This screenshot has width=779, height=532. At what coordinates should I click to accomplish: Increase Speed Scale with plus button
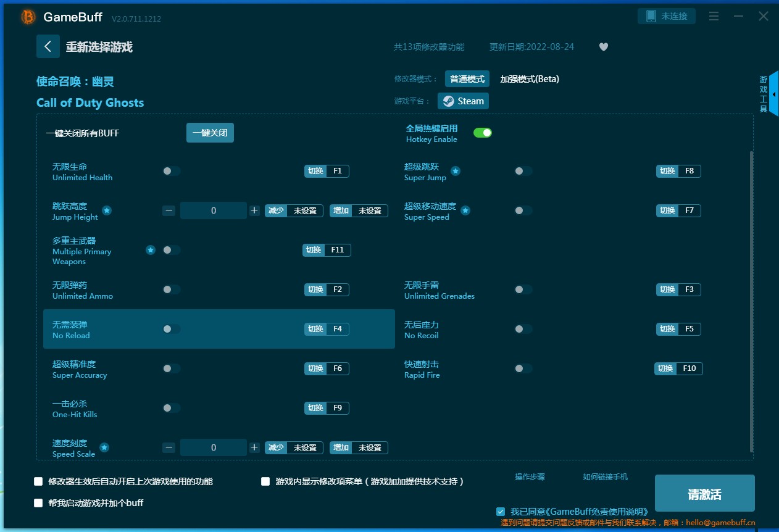click(254, 447)
